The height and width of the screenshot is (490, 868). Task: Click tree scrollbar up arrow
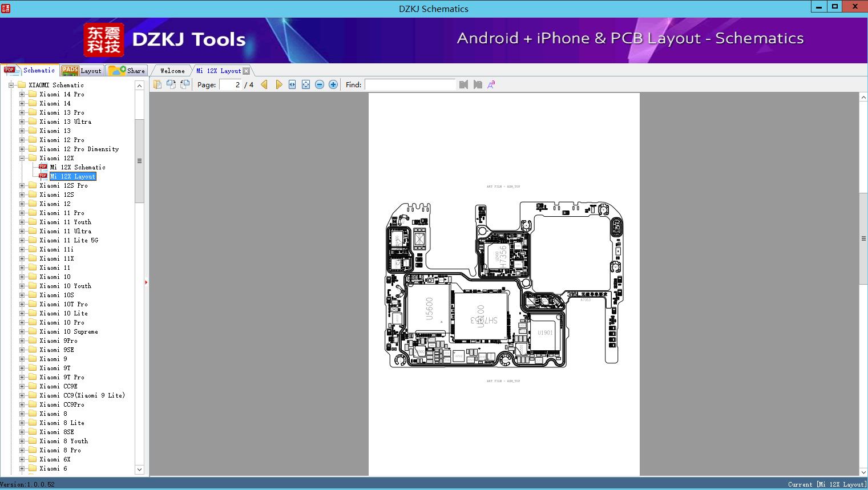(139, 86)
